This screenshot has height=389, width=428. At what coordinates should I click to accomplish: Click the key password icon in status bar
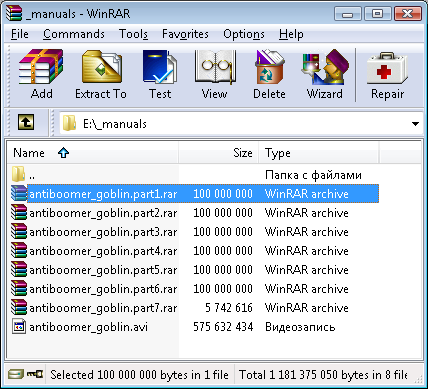coord(35,374)
